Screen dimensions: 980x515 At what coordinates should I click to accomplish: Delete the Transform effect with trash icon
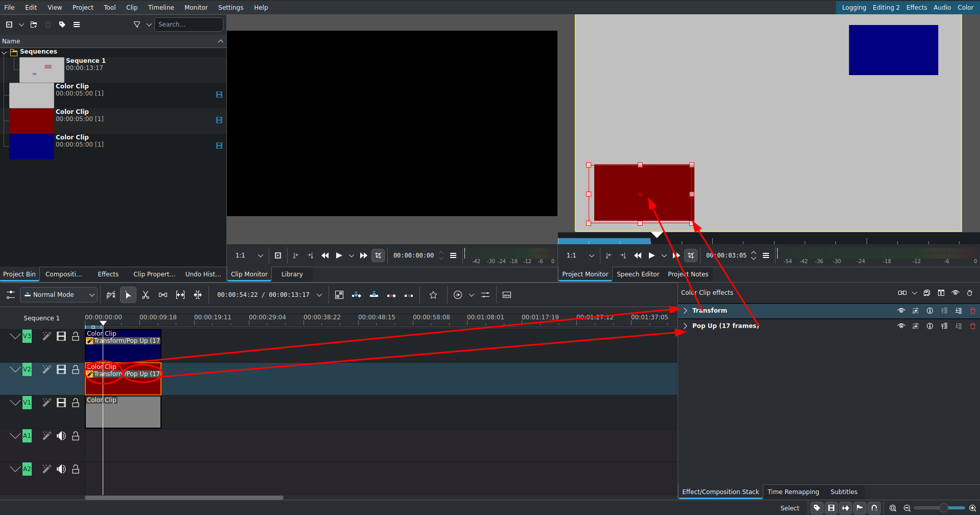[x=973, y=311]
